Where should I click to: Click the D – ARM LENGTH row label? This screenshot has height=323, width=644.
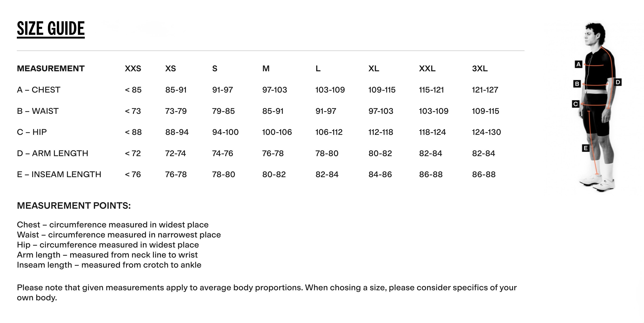point(53,153)
